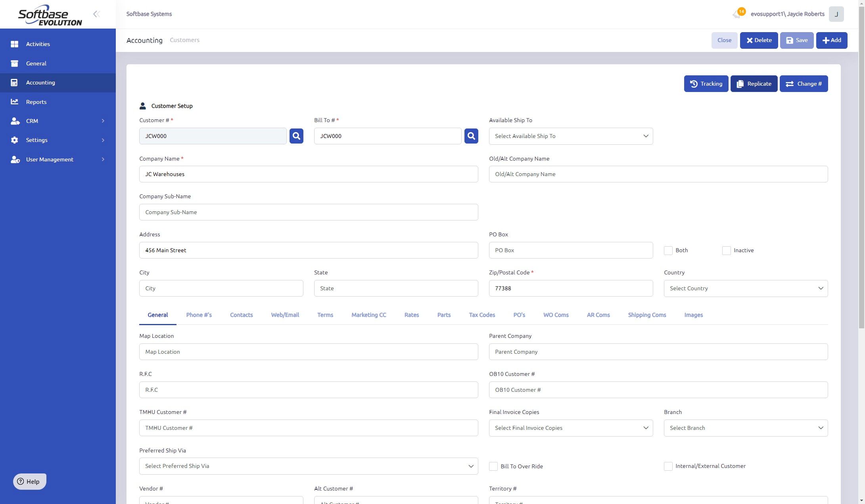Check the Both checkbox
Screen dimensions: 865x504
668,251
